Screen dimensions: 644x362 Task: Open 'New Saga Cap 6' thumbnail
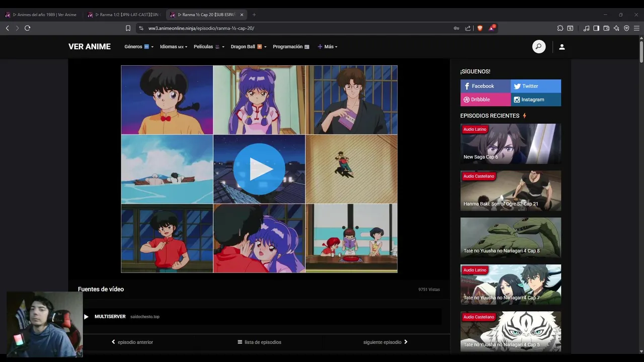point(511,144)
